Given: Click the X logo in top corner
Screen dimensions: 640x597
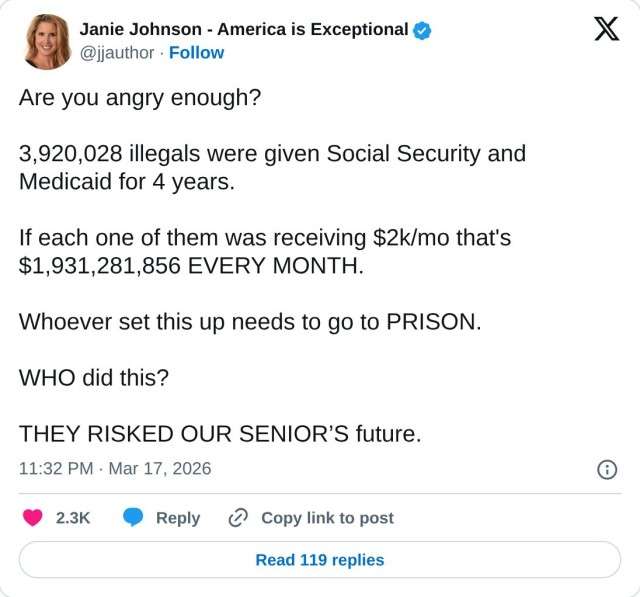Looking at the screenshot, I should [x=606, y=30].
